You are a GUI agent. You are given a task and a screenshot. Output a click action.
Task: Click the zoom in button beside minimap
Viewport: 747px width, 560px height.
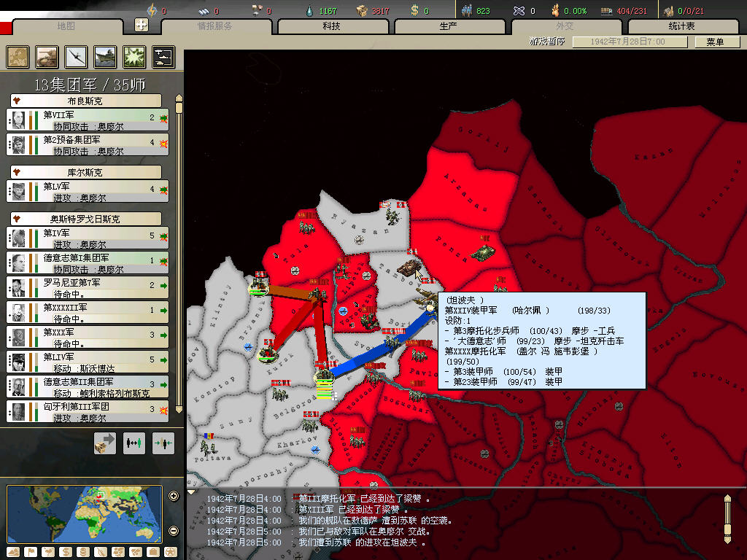click(174, 497)
